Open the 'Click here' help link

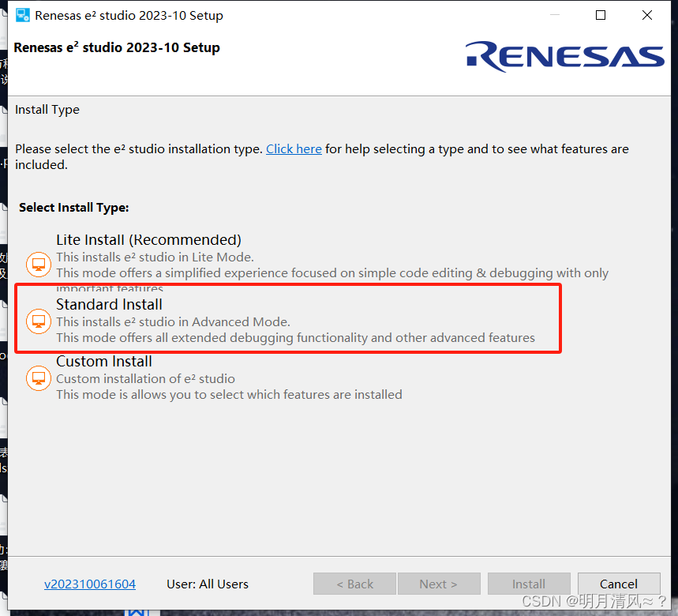click(294, 148)
